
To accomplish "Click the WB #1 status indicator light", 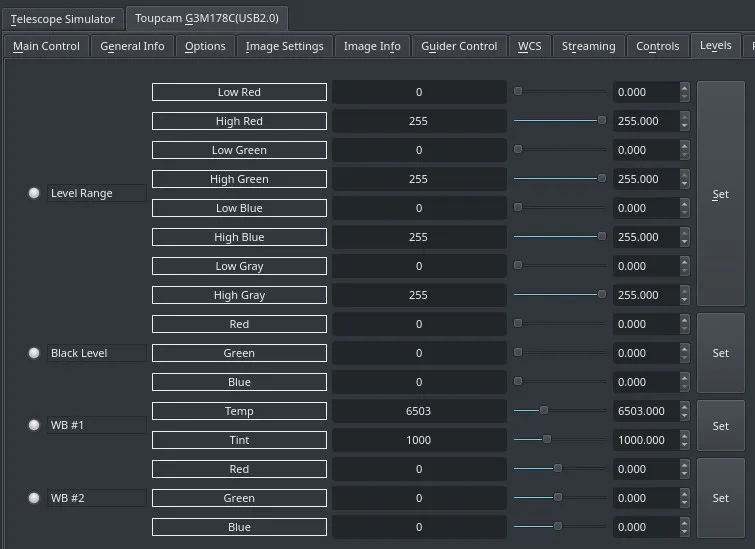I will click(x=34, y=425).
